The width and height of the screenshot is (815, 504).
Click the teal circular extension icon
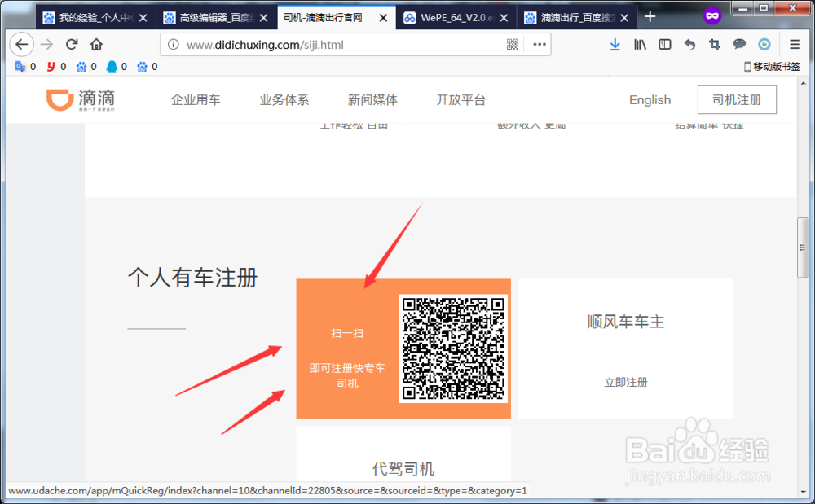pyautogui.click(x=764, y=45)
